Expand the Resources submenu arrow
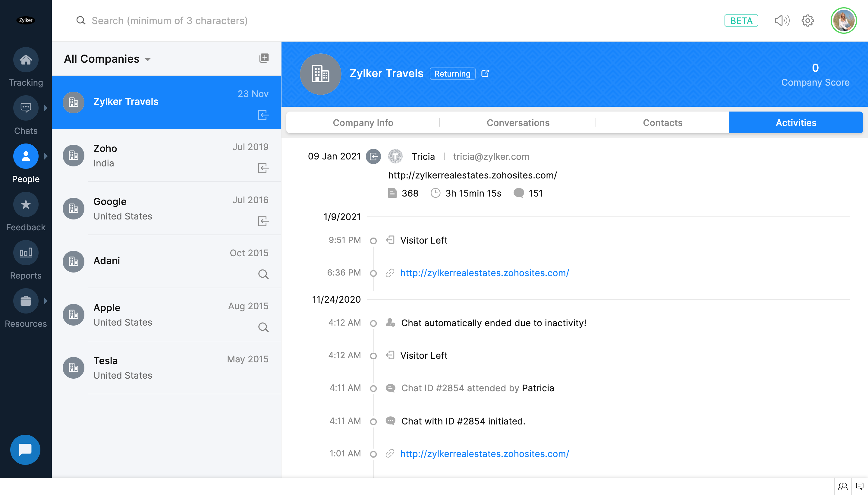Viewport: 868px width, 495px height. click(46, 301)
